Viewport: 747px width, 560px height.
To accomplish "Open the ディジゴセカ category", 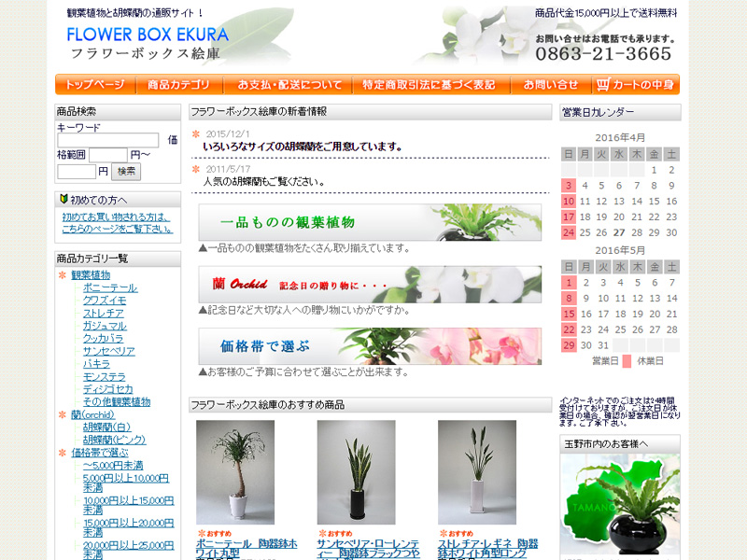I will 107,389.
